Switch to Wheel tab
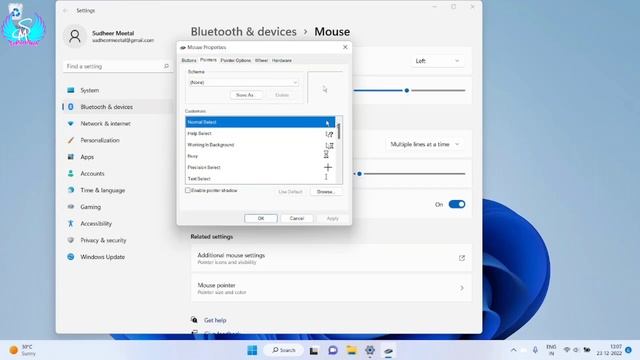 coord(261,60)
